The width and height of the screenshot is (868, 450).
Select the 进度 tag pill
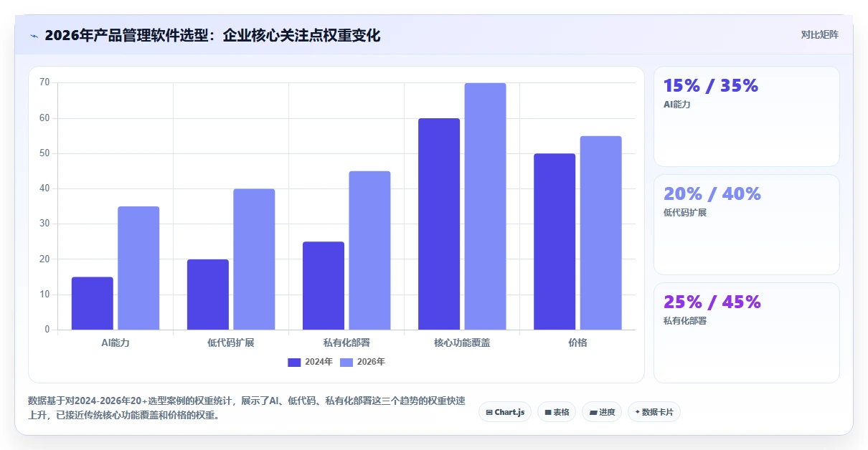pyautogui.click(x=602, y=412)
